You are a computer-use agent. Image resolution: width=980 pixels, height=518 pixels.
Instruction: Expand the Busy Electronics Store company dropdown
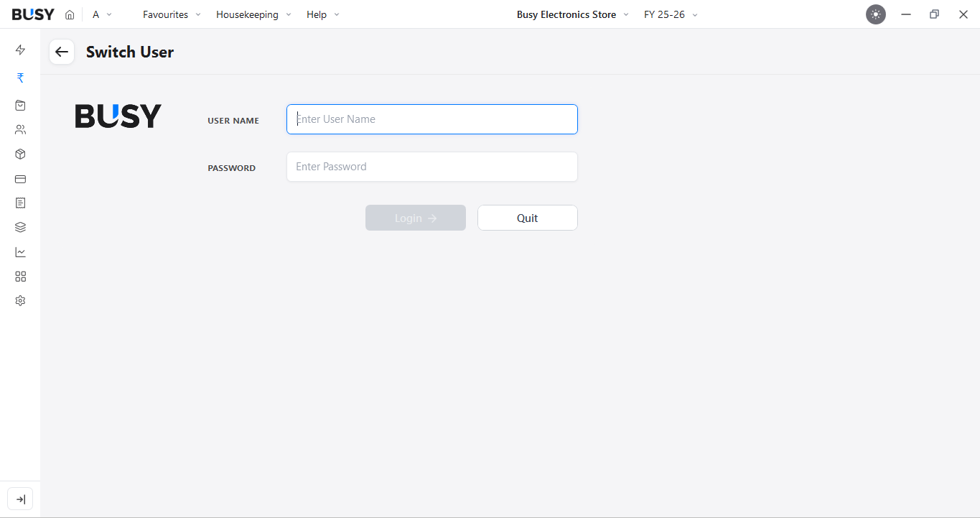(x=572, y=14)
